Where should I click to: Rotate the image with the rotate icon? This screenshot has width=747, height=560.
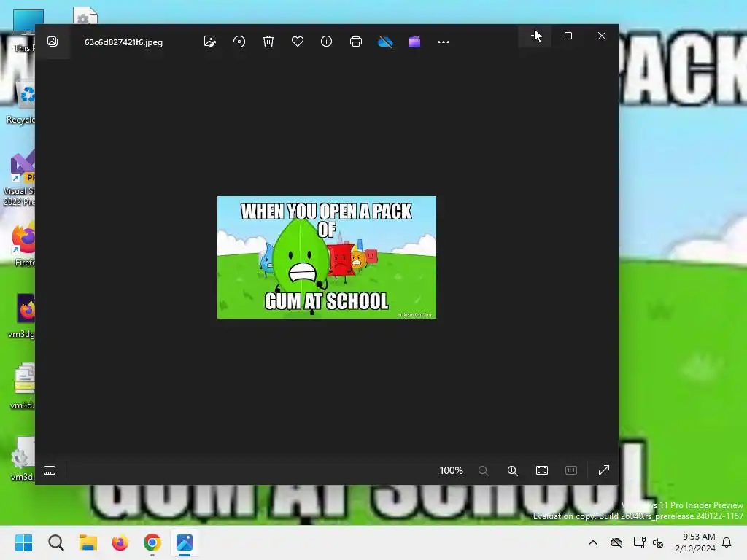point(239,42)
